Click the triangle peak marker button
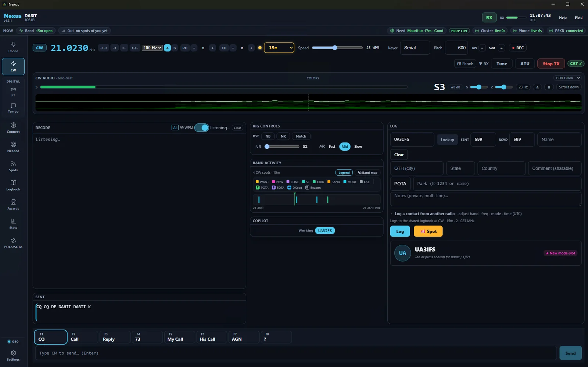588x367 pixels. tap(537, 87)
